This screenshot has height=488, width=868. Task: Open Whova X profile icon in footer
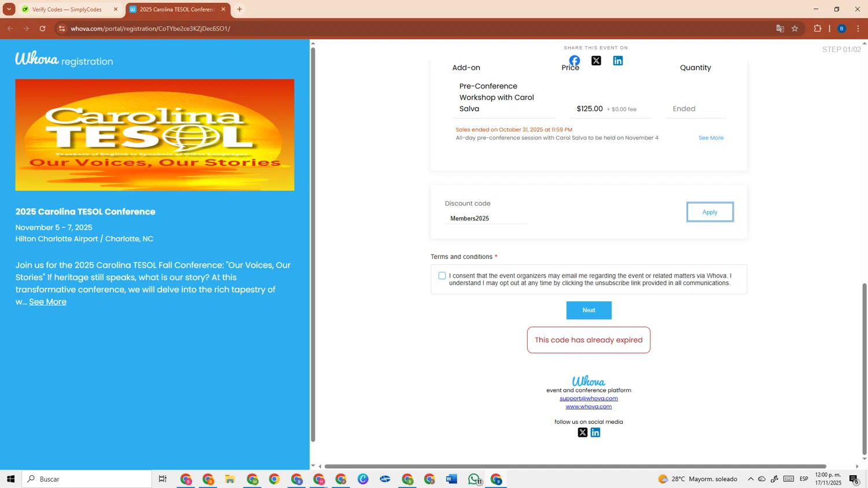pyautogui.click(x=583, y=432)
